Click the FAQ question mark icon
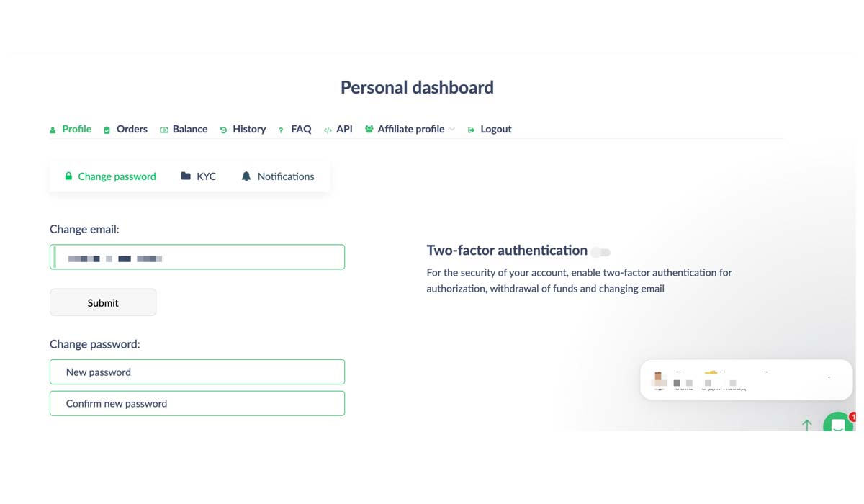The height and width of the screenshot is (504, 864). click(x=281, y=130)
